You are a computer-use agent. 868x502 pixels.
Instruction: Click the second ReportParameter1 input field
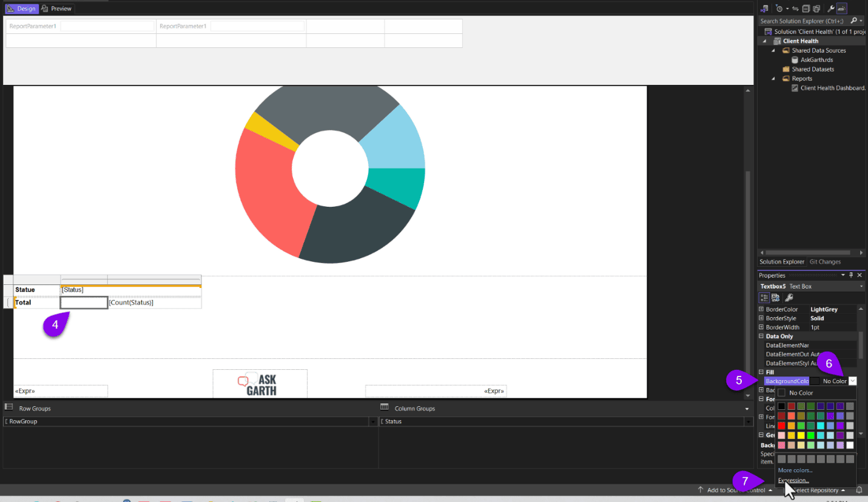(x=257, y=26)
